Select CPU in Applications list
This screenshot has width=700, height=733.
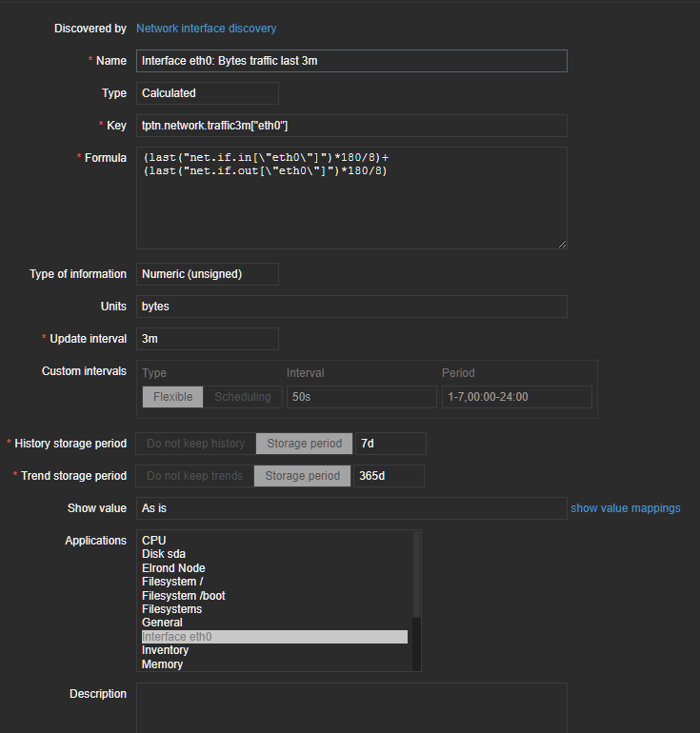point(154,541)
